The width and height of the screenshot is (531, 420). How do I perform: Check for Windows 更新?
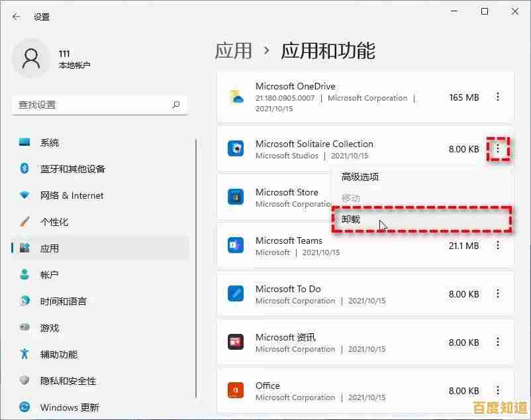point(68,407)
